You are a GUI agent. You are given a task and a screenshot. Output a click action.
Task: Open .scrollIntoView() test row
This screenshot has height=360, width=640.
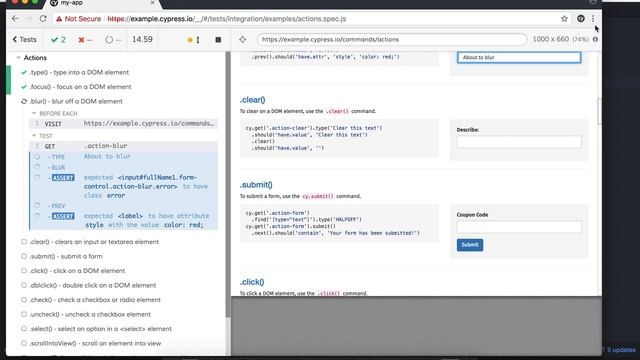tap(95, 343)
